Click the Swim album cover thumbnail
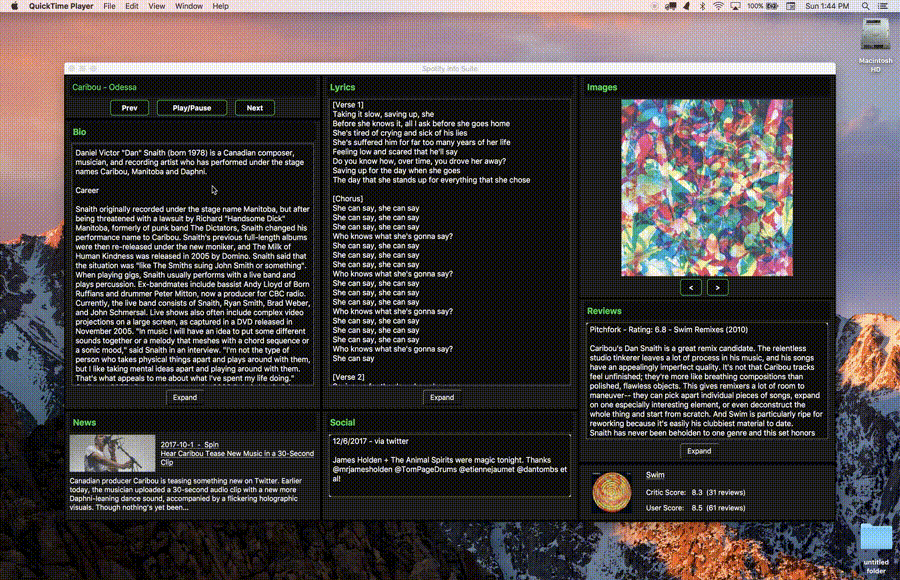Image resolution: width=900 pixels, height=580 pixels. (612, 492)
